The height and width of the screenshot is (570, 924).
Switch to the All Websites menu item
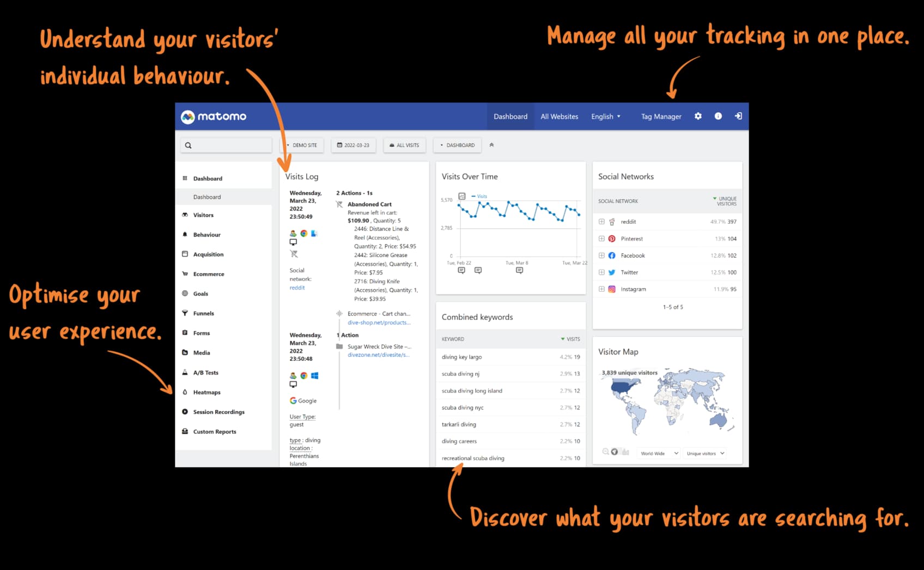(x=559, y=116)
